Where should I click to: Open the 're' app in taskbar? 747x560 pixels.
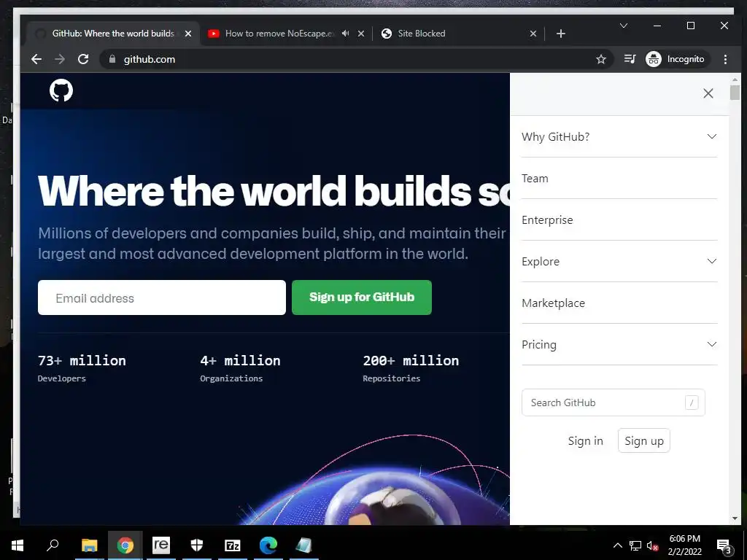(x=161, y=545)
